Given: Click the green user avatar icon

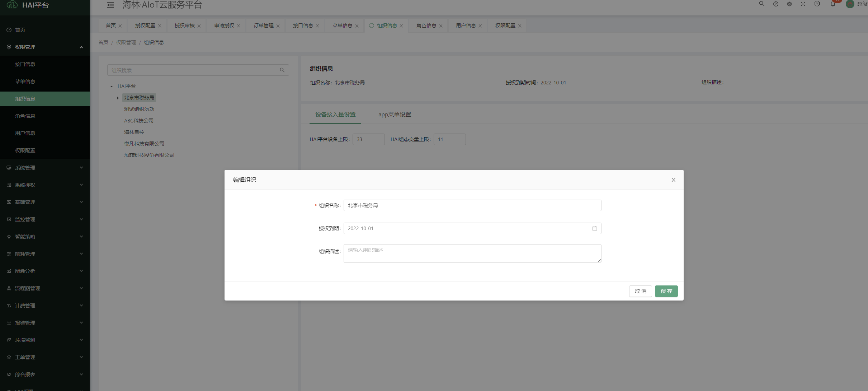Looking at the screenshot, I should pyautogui.click(x=850, y=4).
